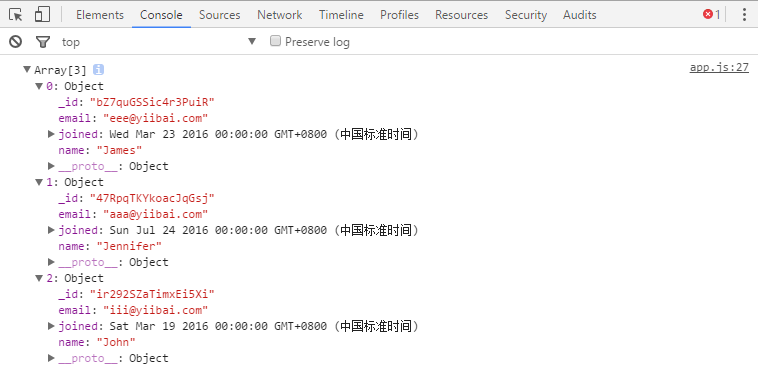Switch to the Elements tab
758x368 pixels.
pyautogui.click(x=100, y=15)
